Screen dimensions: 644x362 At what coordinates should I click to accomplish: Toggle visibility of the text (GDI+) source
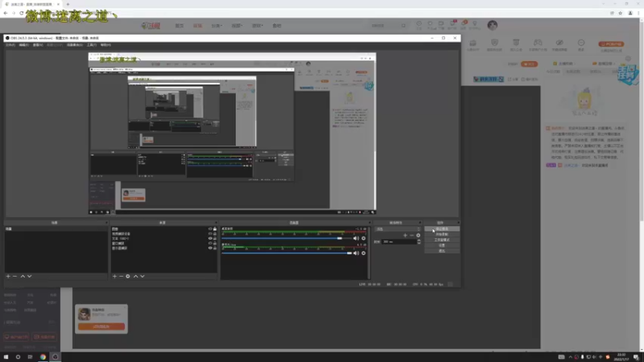point(210,238)
